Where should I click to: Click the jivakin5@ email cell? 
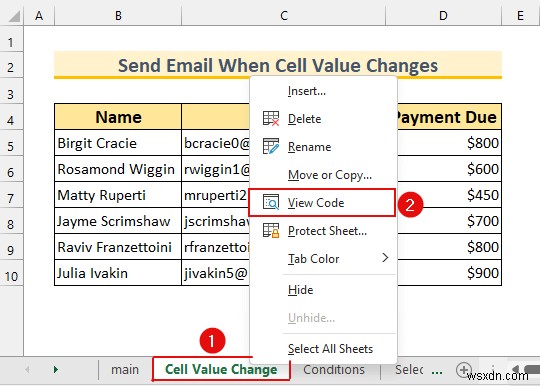pos(216,273)
